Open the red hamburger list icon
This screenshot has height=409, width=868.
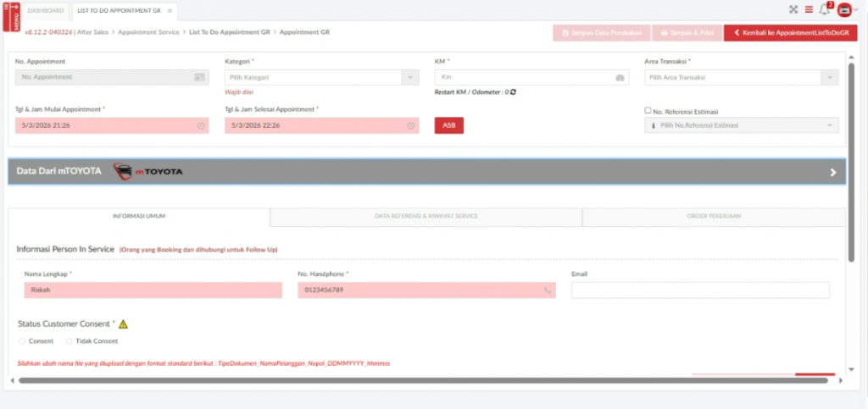808,9
